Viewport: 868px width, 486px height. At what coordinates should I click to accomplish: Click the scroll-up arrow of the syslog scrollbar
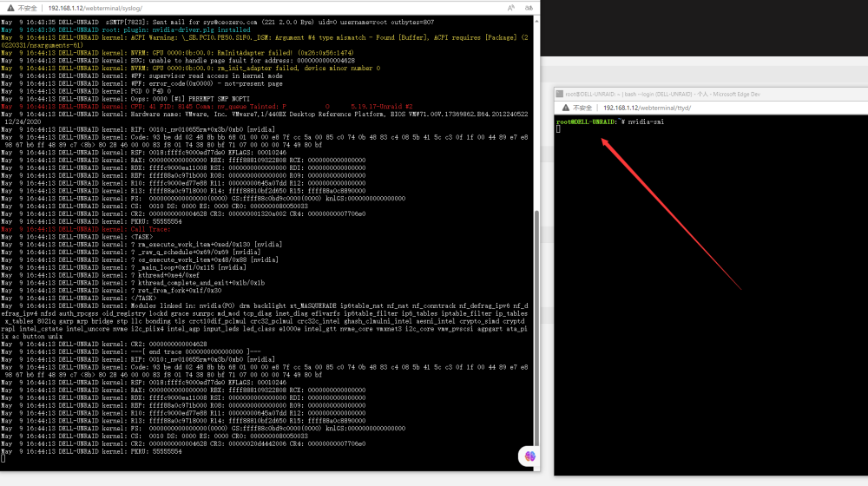[x=536, y=21]
